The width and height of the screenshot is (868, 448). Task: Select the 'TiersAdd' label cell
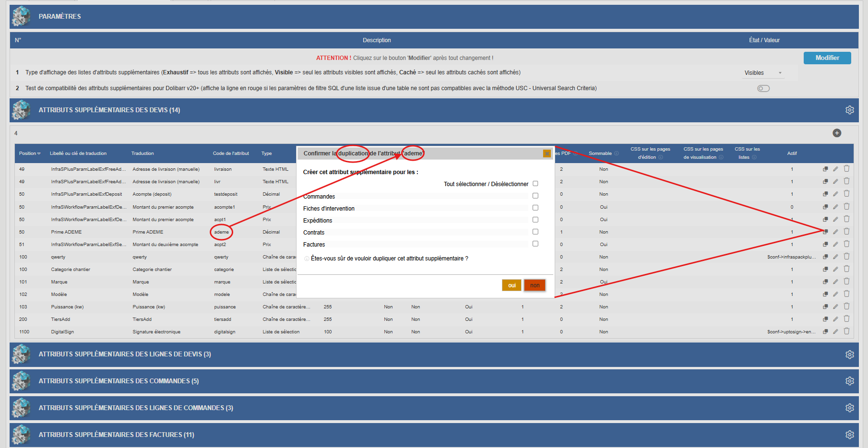click(60, 319)
